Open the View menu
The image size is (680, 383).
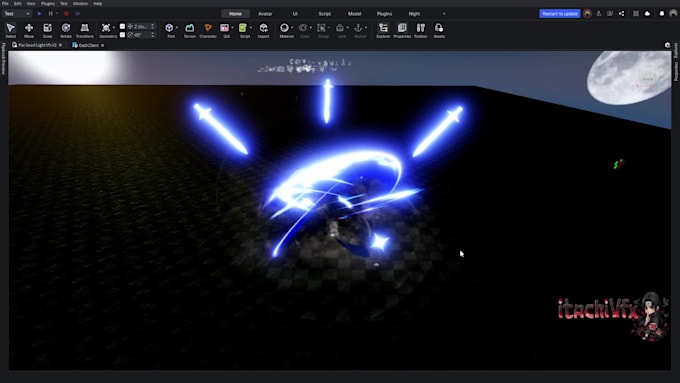[31, 3]
